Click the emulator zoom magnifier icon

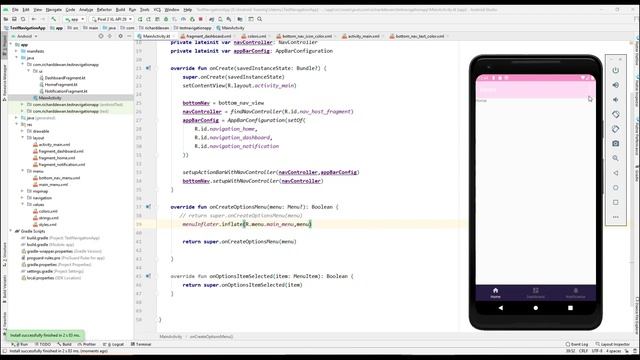tap(616, 158)
